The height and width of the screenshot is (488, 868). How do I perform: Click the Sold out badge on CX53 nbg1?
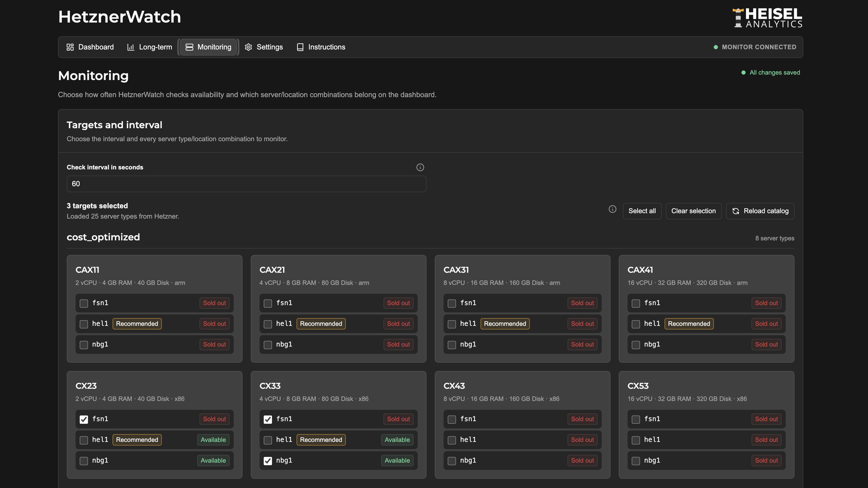(x=767, y=461)
